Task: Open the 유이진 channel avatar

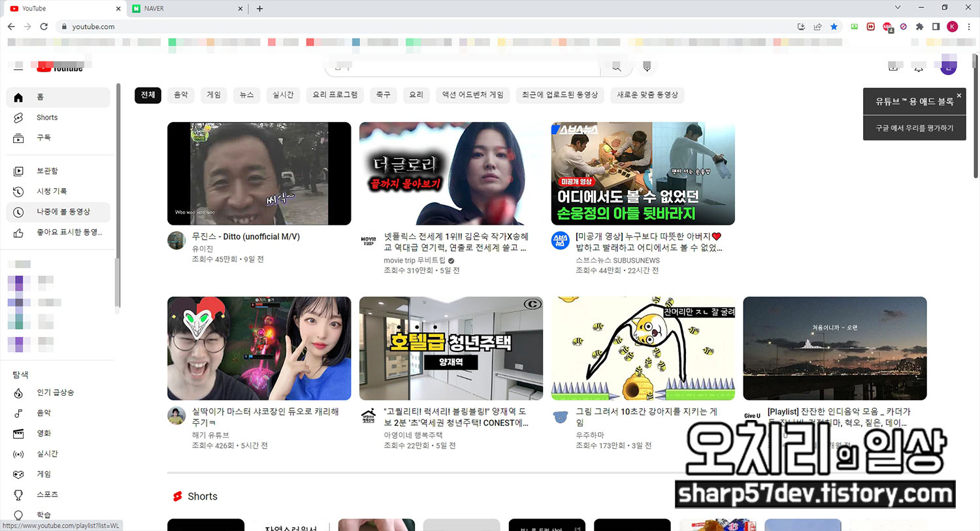Action: (x=176, y=240)
